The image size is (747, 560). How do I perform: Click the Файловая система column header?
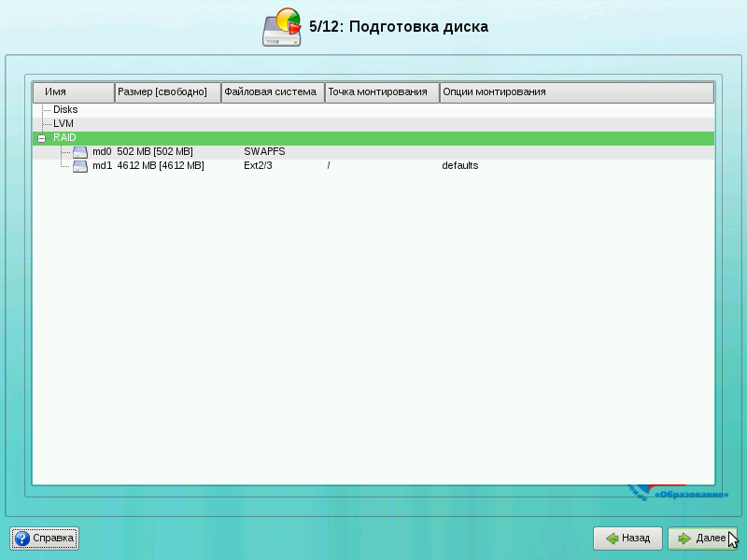click(x=273, y=92)
